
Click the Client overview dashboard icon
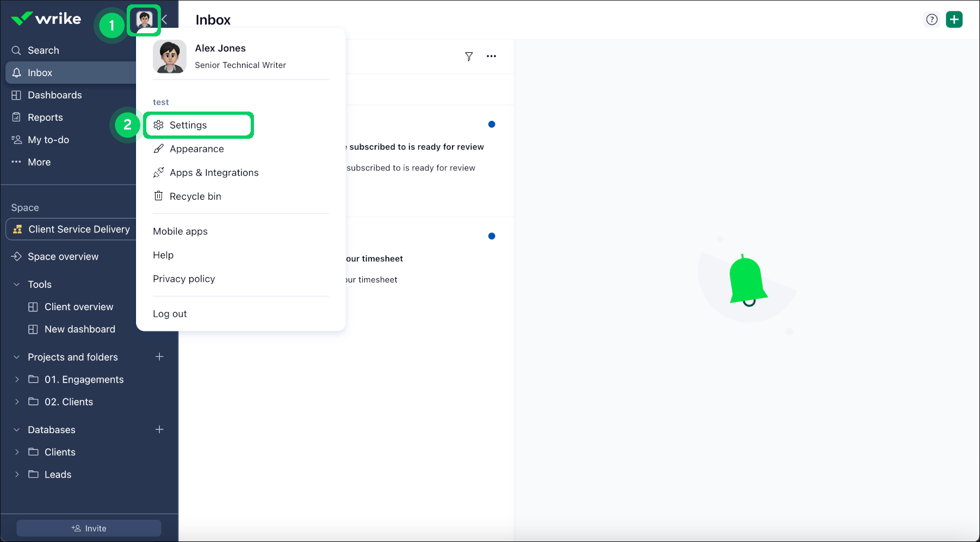[x=33, y=306]
